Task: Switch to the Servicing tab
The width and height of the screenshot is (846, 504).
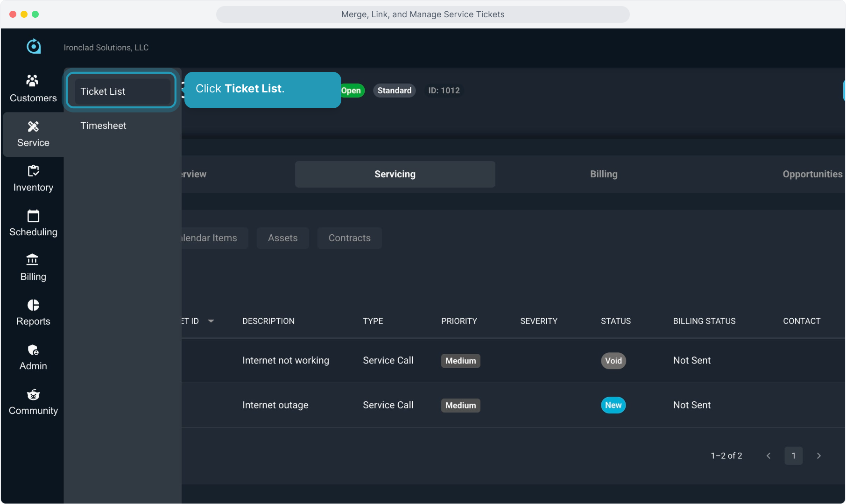Action: point(395,174)
